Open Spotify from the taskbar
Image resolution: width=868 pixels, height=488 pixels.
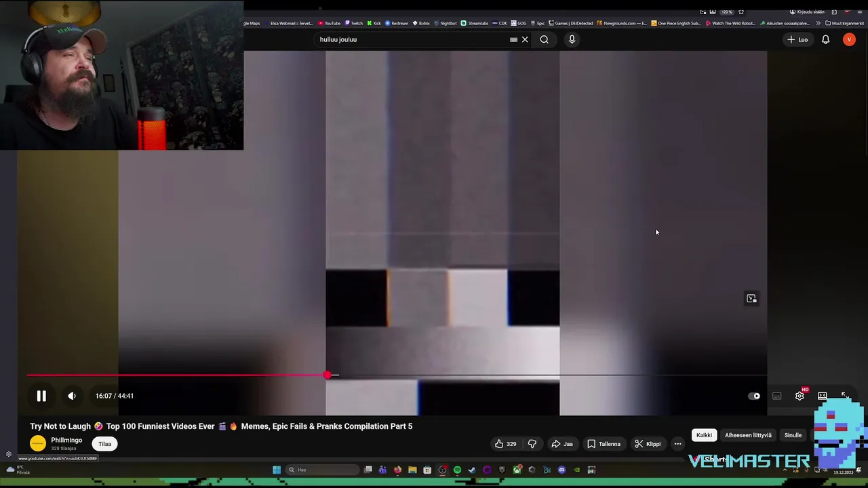(x=457, y=470)
